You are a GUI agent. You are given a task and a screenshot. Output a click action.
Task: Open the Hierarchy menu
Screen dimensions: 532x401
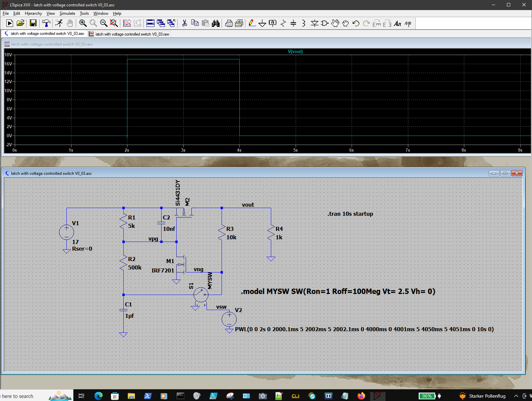(x=33, y=13)
